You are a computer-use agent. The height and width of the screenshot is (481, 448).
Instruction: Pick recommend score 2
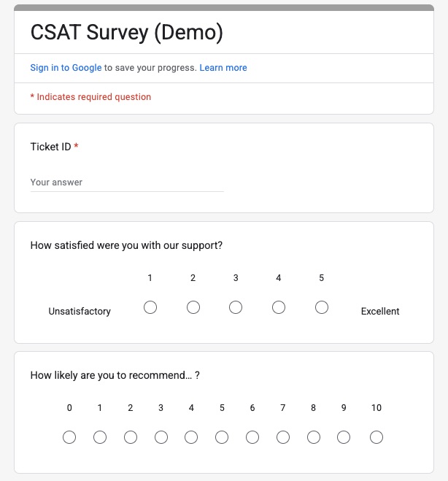click(131, 437)
